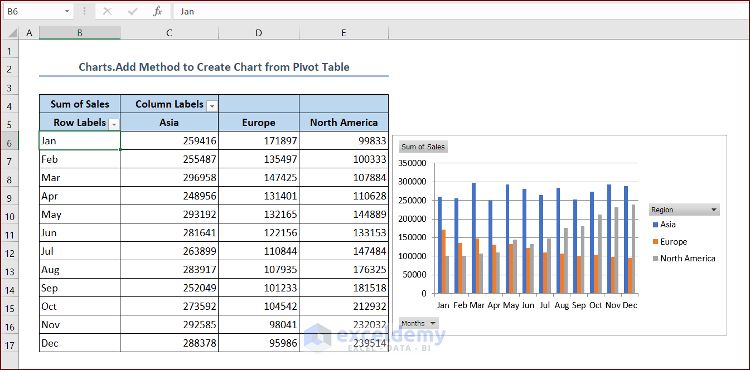Select row 1 header
Screen dimensions: 750x370
(10, 50)
